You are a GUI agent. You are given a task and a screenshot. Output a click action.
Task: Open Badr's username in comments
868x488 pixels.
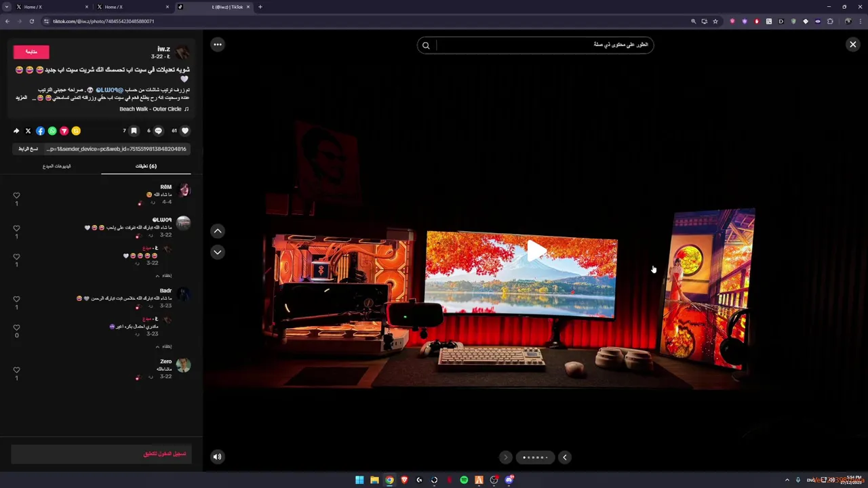pyautogui.click(x=165, y=291)
